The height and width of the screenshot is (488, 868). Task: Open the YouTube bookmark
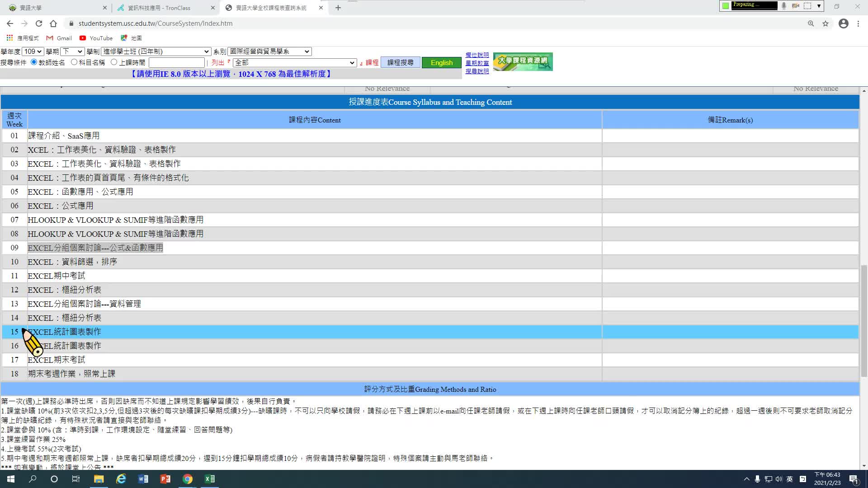coord(96,38)
